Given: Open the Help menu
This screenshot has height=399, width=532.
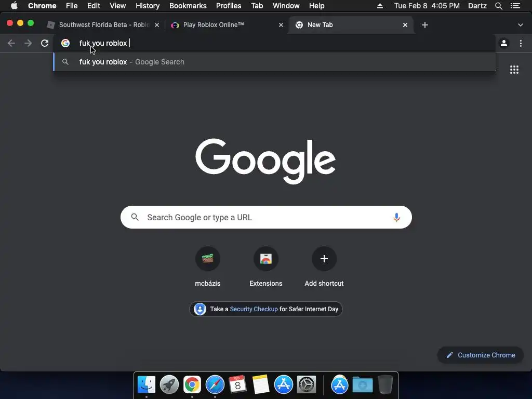Looking at the screenshot, I should 316,6.
